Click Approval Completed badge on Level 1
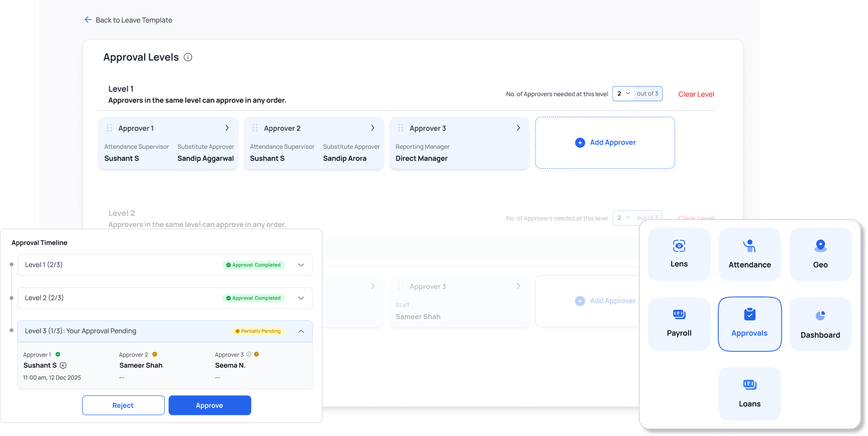 pyautogui.click(x=253, y=265)
